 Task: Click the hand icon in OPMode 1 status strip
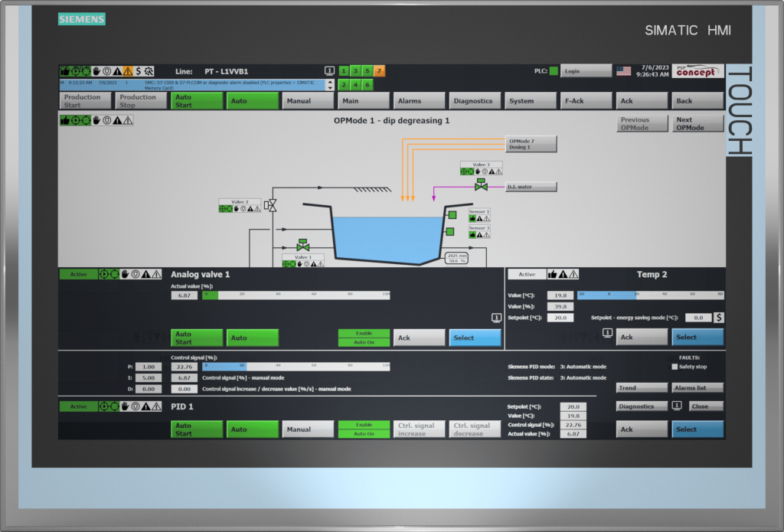[96, 120]
